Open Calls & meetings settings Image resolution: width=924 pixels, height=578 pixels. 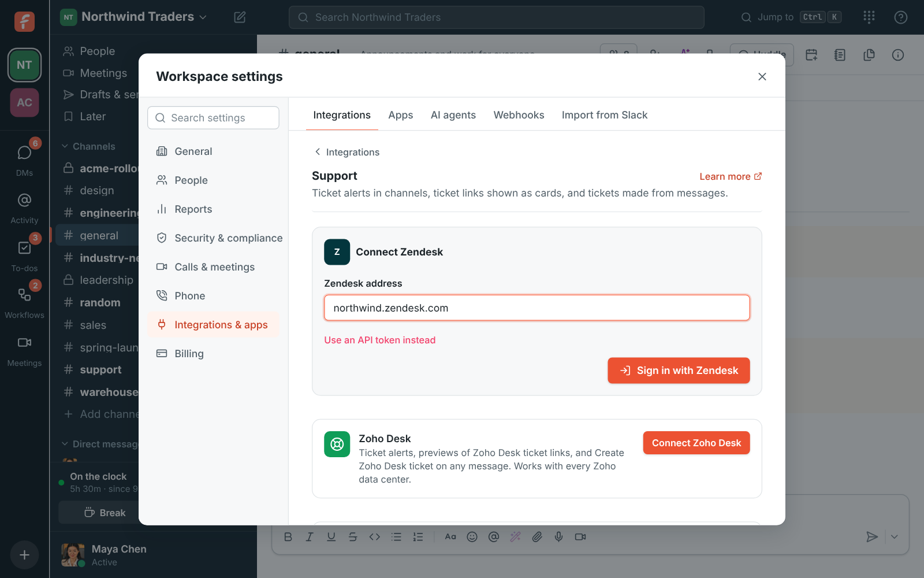[x=213, y=267]
